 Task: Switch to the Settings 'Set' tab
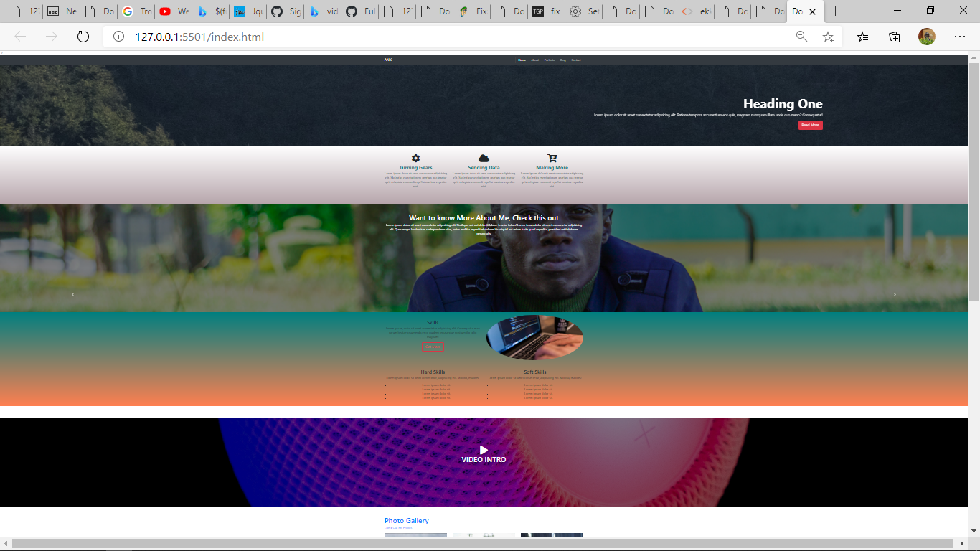coord(584,11)
